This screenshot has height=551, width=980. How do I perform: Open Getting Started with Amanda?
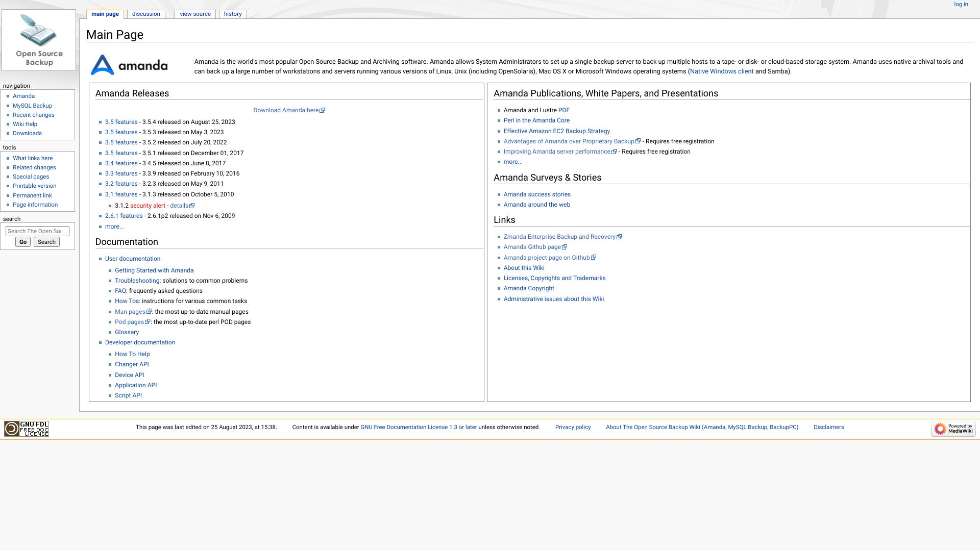click(154, 271)
